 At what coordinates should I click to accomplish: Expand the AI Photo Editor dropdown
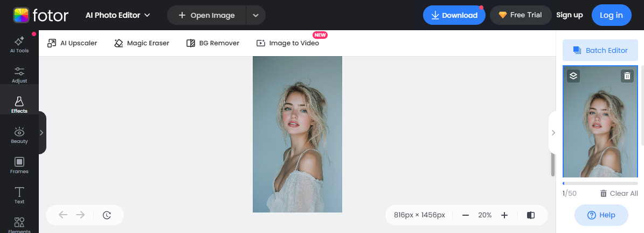118,15
